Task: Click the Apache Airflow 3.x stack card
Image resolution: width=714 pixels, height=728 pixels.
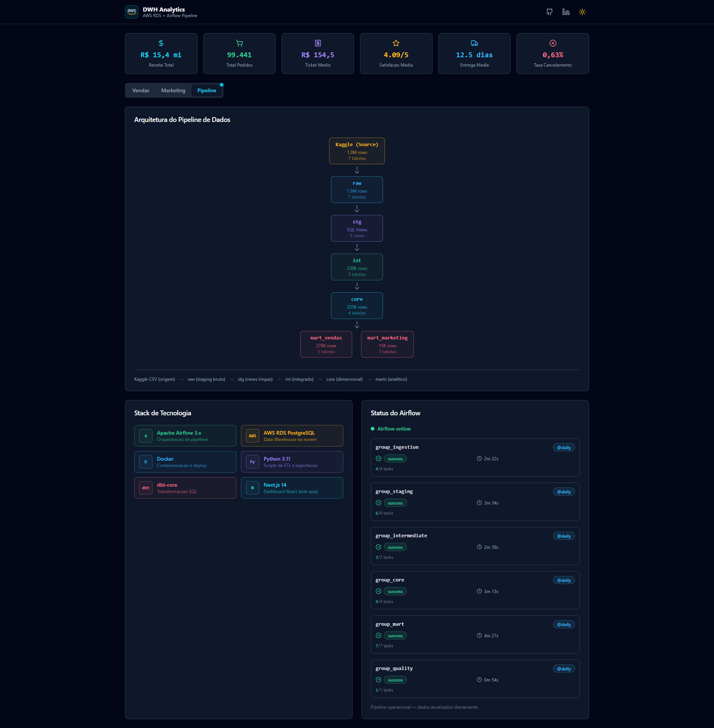Action: 185,436
